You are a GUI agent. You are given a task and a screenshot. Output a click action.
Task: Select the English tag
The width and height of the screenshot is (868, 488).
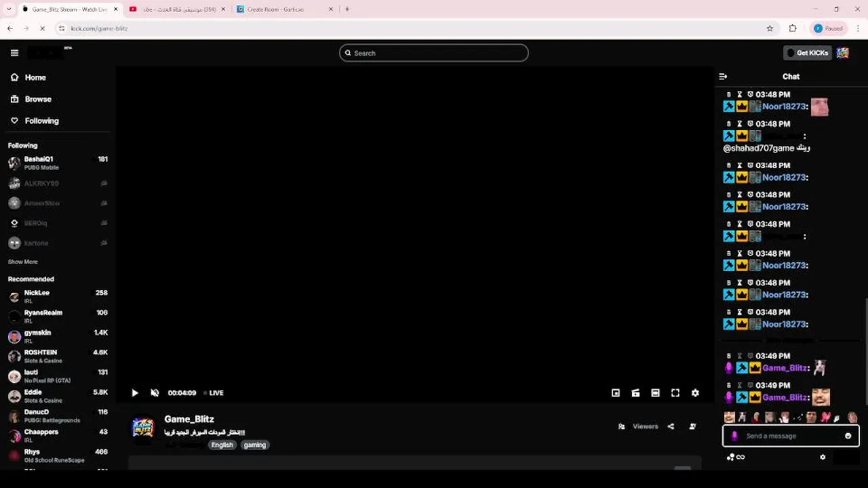click(x=222, y=445)
